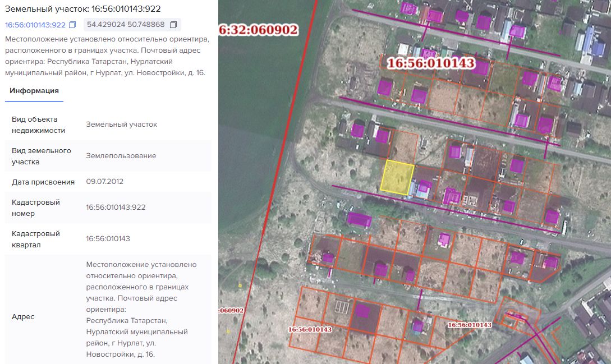Viewport: 611px width, 364px height.
Task: Click the Вид земельного участка label
Action: pos(42,156)
